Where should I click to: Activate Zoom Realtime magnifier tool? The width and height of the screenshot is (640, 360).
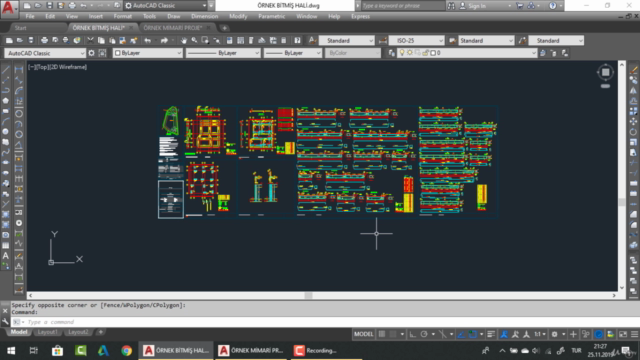click(194, 40)
